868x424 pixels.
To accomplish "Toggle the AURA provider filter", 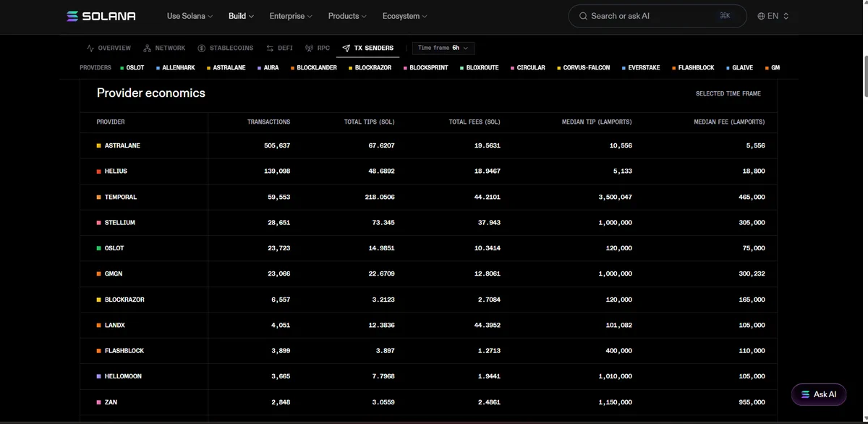I will click(268, 67).
